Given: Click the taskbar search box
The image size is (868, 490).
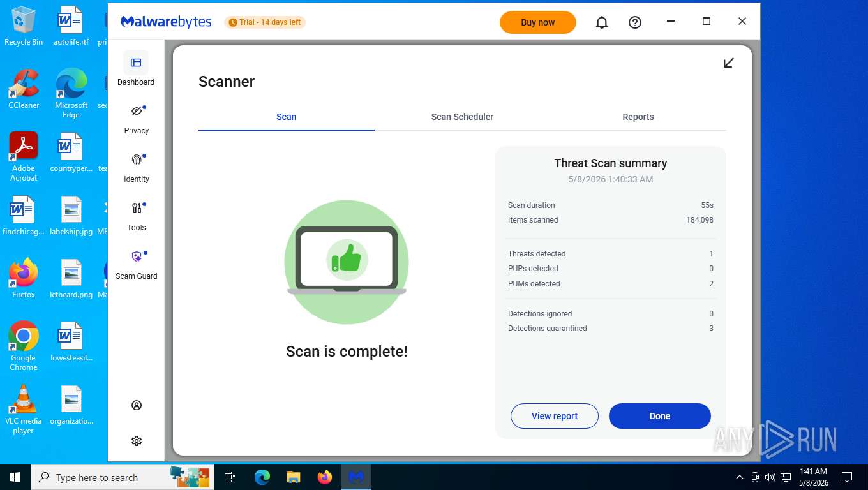Looking at the screenshot, I should [123, 477].
